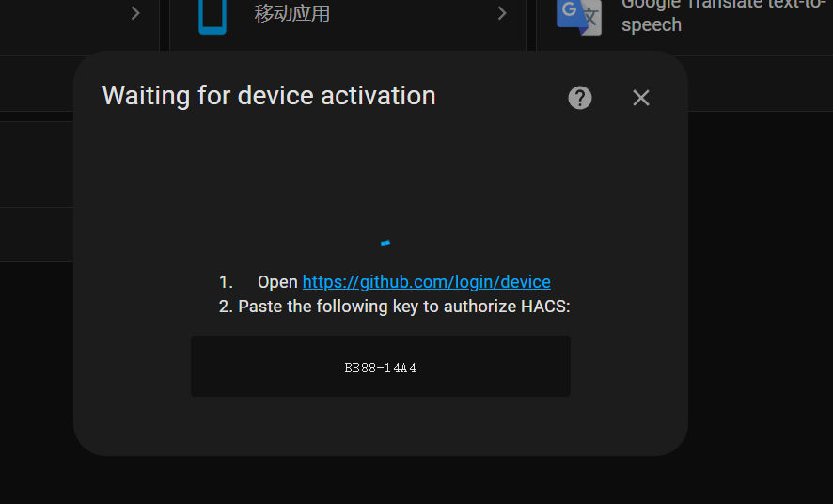Open the github.com/login/device link

426,281
